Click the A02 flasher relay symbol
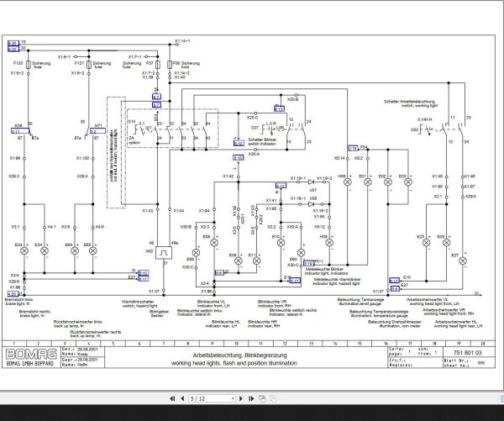The height and width of the screenshot is (421, 504). pyautogui.click(x=164, y=253)
